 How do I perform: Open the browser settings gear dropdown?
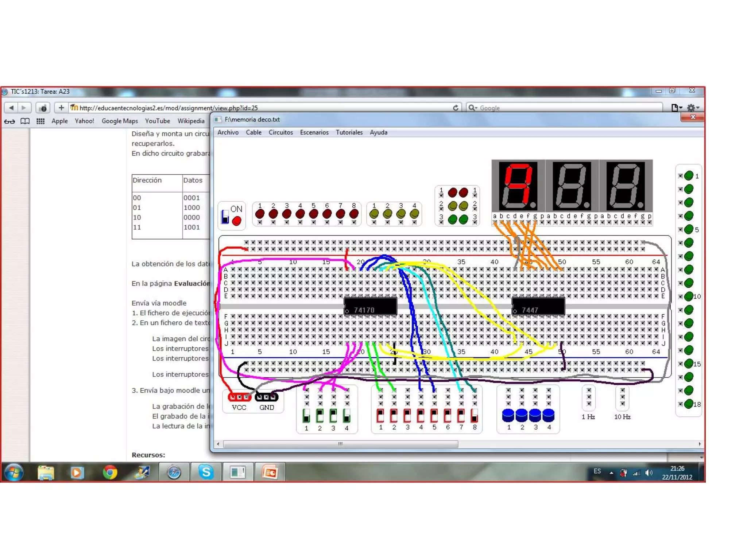click(692, 108)
